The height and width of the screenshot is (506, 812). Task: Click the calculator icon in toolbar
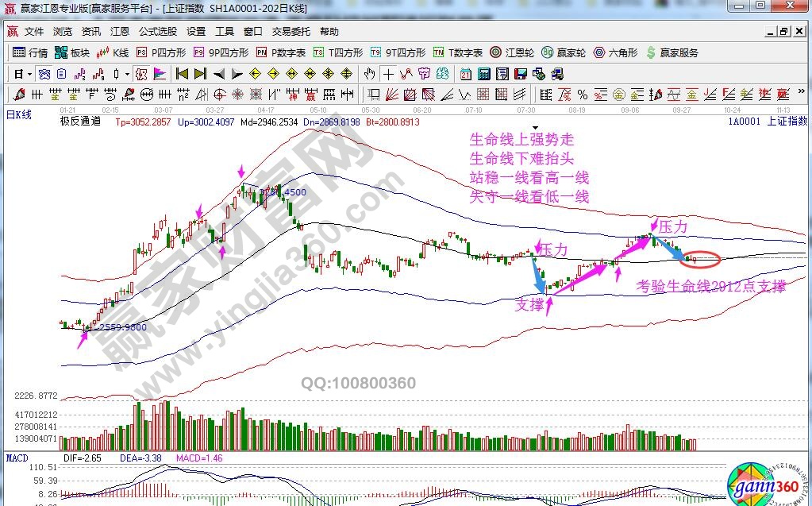483,74
